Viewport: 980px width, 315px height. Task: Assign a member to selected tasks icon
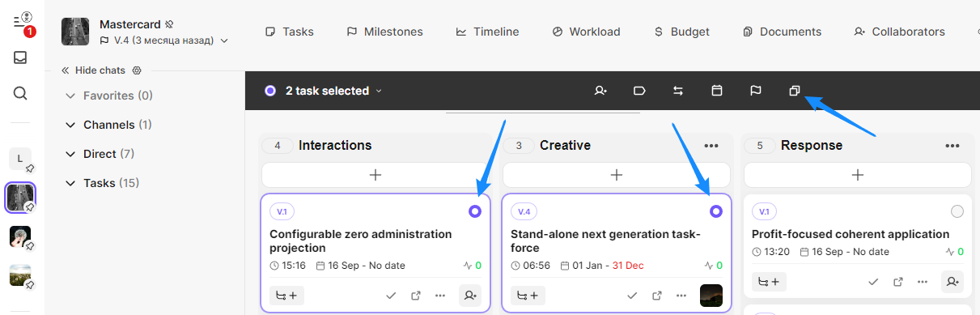click(600, 91)
